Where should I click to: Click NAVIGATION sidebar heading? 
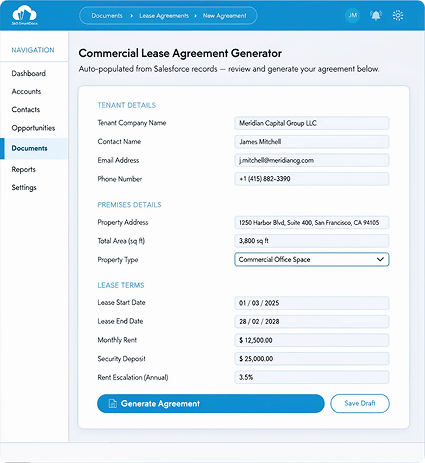pyautogui.click(x=33, y=50)
